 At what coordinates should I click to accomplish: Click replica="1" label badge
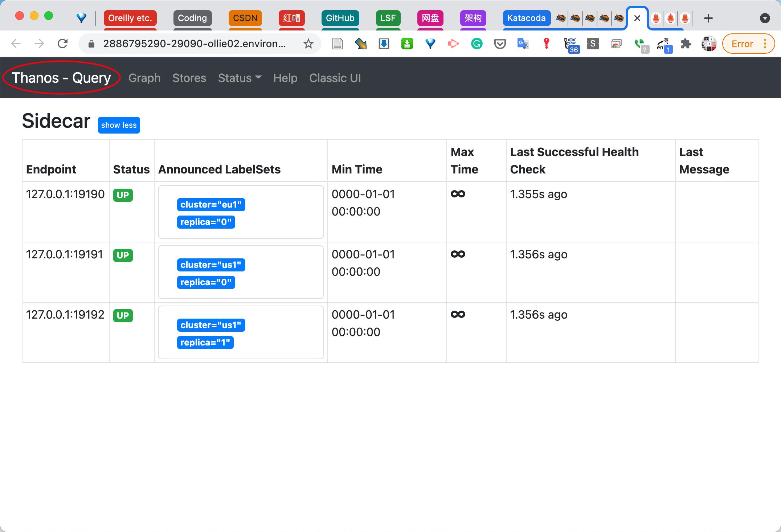(x=205, y=343)
